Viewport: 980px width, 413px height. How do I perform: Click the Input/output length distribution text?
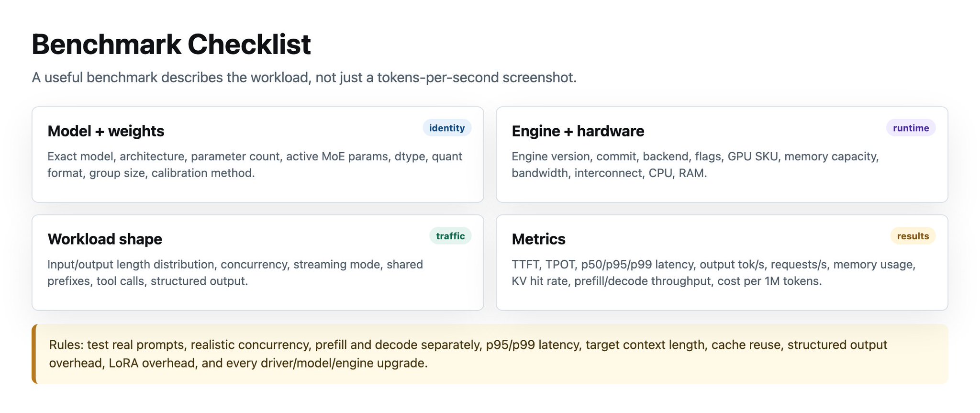tap(235, 273)
